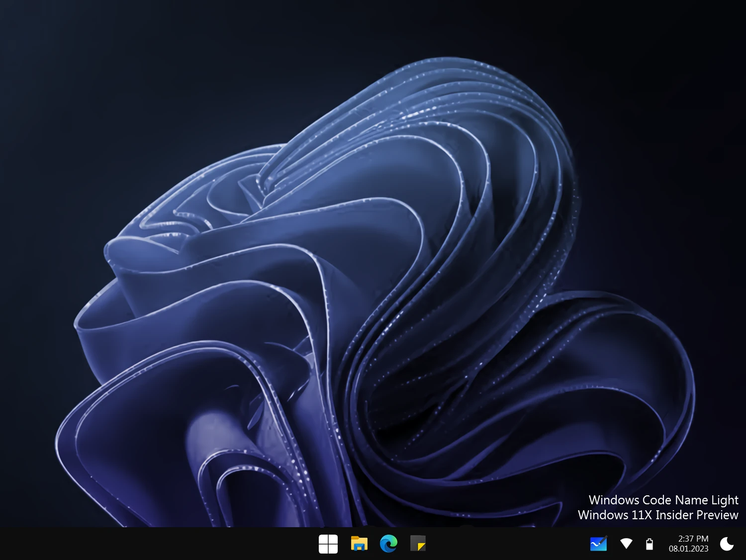This screenshot has width=746, height=560.
Task: Open the Sticky Notes app
Action: (419, 544)
